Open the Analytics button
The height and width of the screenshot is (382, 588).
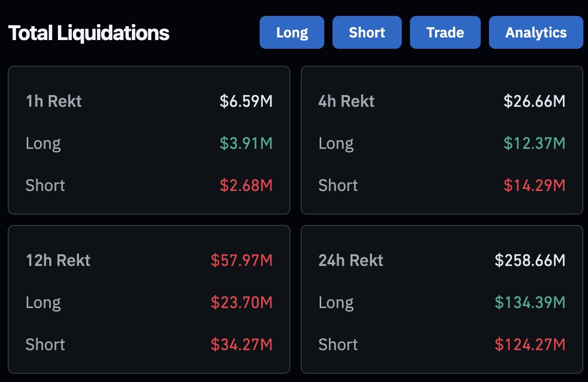[536, 32]
